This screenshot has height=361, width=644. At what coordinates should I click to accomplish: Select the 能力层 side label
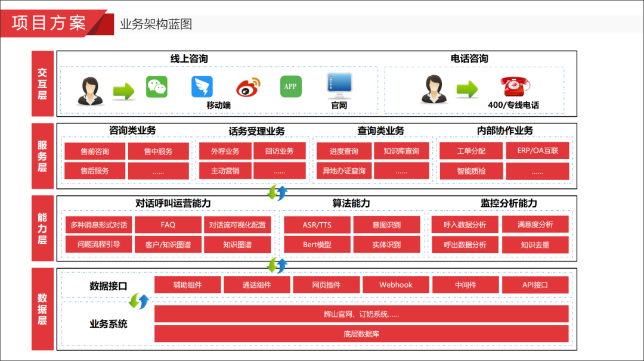[x=42, y=228]
